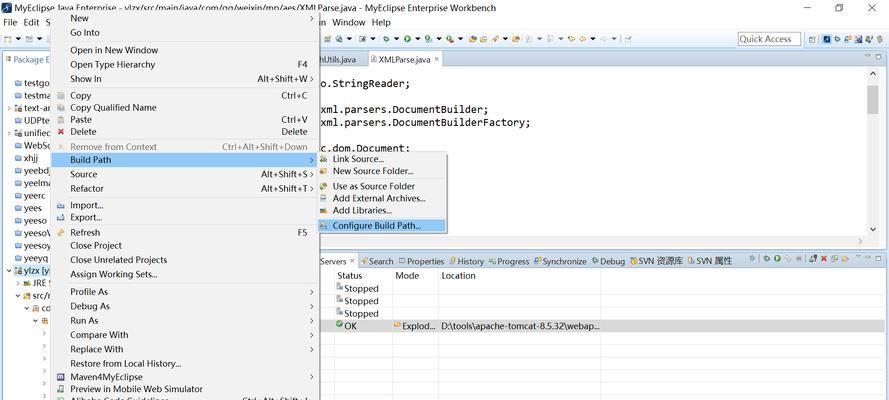Click the green Run toolbar icon
Image resolution: width=889 pixels, height=400 pixels.
(x=407, y=39)
